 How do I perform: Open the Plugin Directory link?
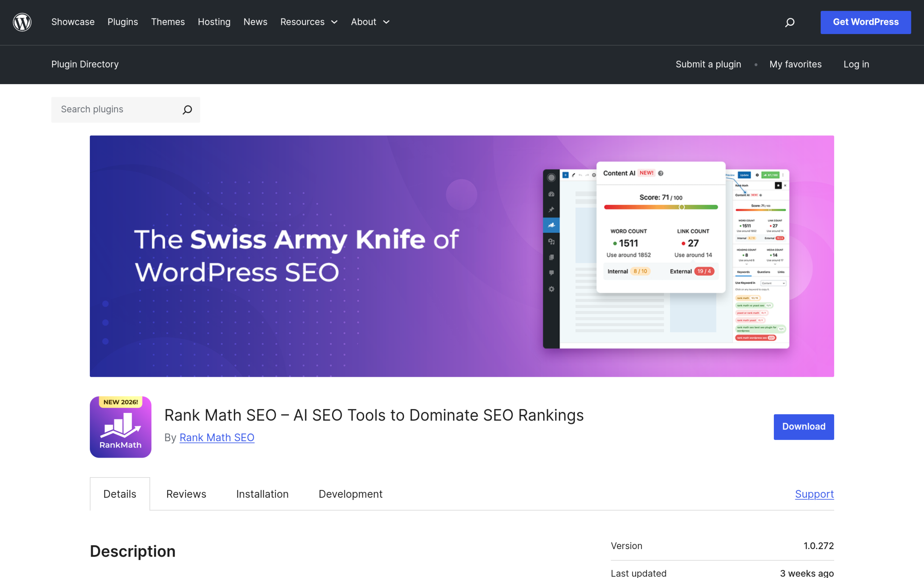point(85,64)
